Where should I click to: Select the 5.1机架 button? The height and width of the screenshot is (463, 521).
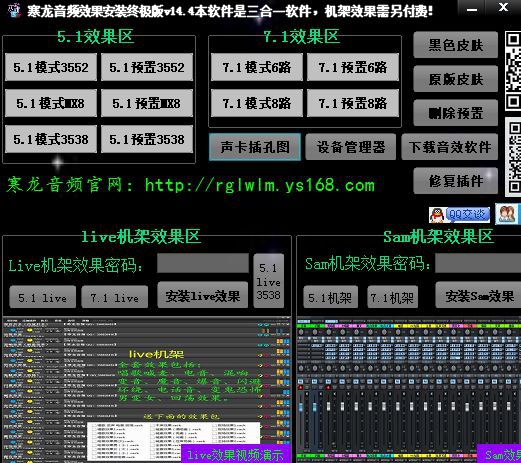(x=331, y=297)
